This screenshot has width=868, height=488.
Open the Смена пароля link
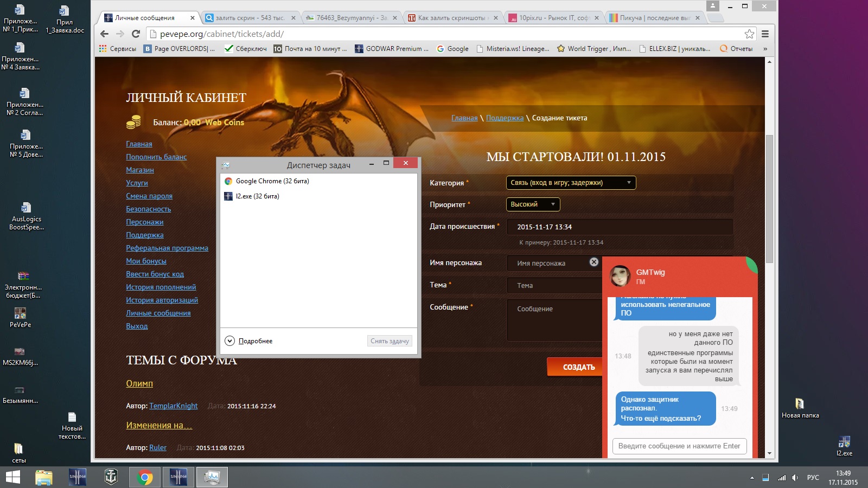tap(149, 196)
